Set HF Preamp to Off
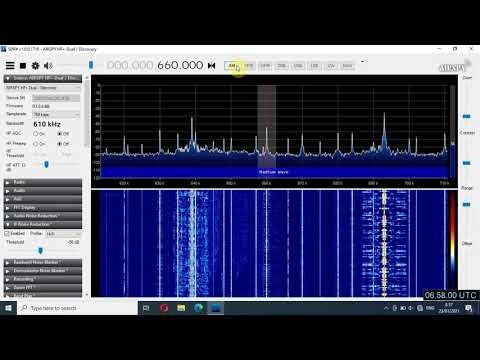The width and height of the screenshot is (480, 360). coord(60,144)
